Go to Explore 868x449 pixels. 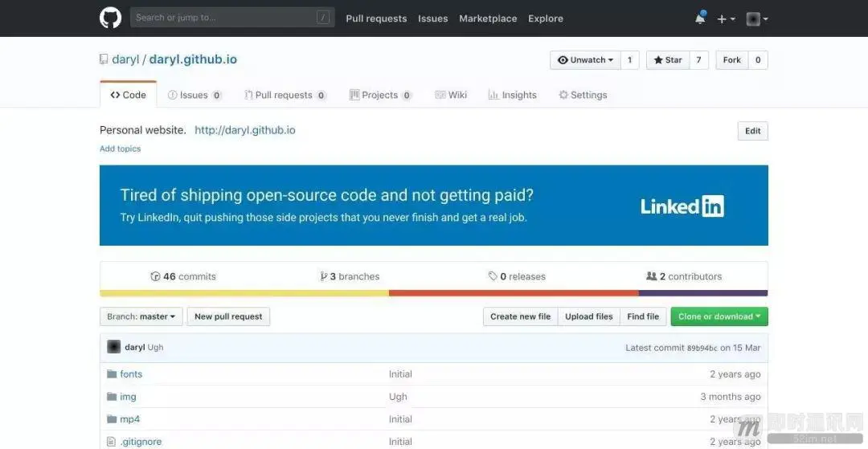[545, 18]
